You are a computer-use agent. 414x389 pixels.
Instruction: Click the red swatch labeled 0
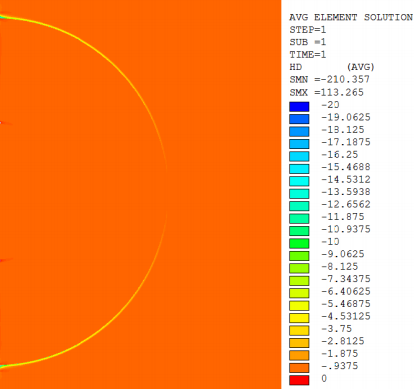[x=299, y=380]
